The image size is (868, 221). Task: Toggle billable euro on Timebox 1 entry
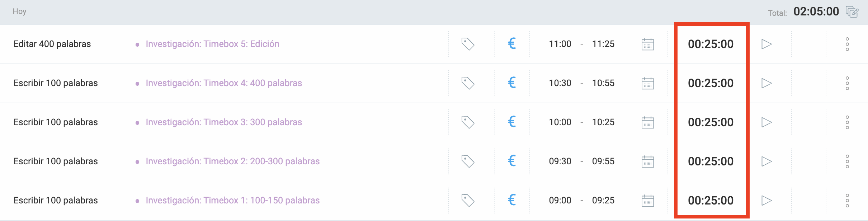pos(512,200)
